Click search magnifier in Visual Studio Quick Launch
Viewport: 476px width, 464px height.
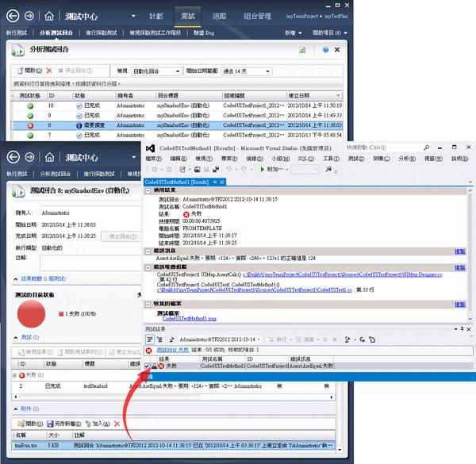[427, 148]
